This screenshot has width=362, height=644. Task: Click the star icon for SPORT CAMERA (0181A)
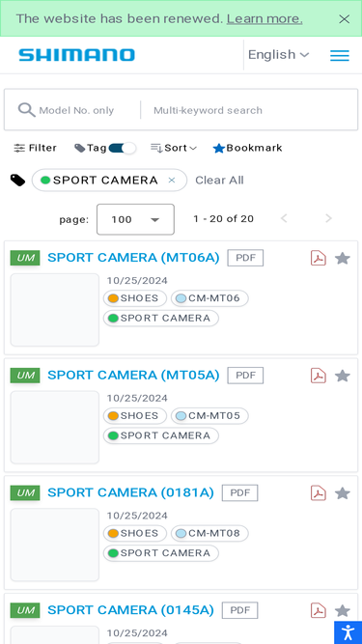[343, 493]
